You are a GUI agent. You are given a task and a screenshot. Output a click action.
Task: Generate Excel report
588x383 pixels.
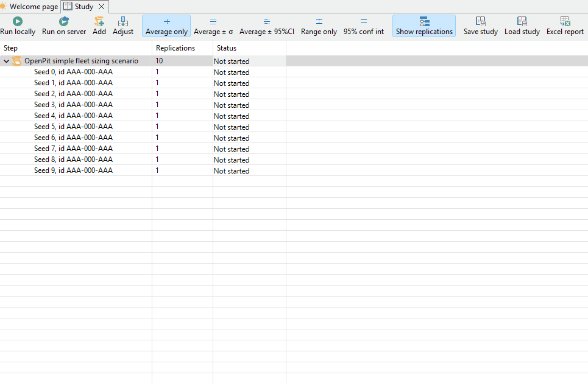(x=565, y=26)
